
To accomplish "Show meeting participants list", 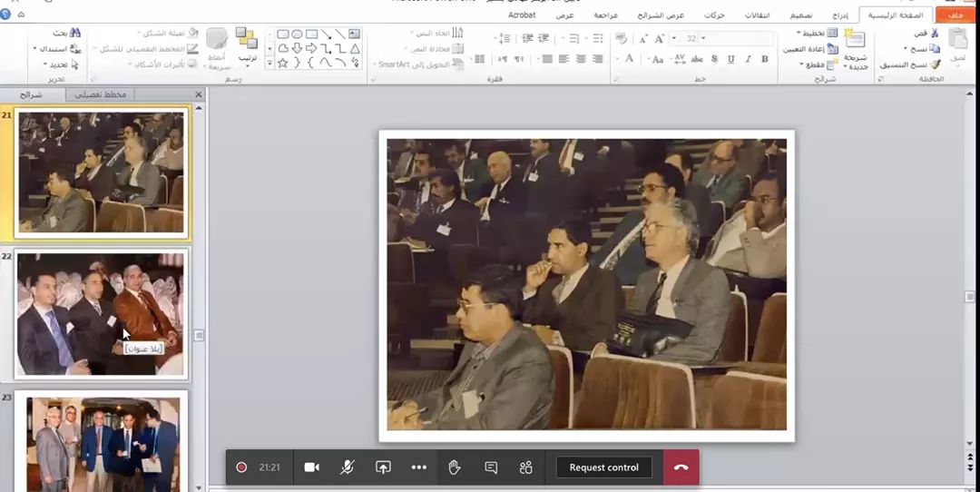I will tap(526, 467).
